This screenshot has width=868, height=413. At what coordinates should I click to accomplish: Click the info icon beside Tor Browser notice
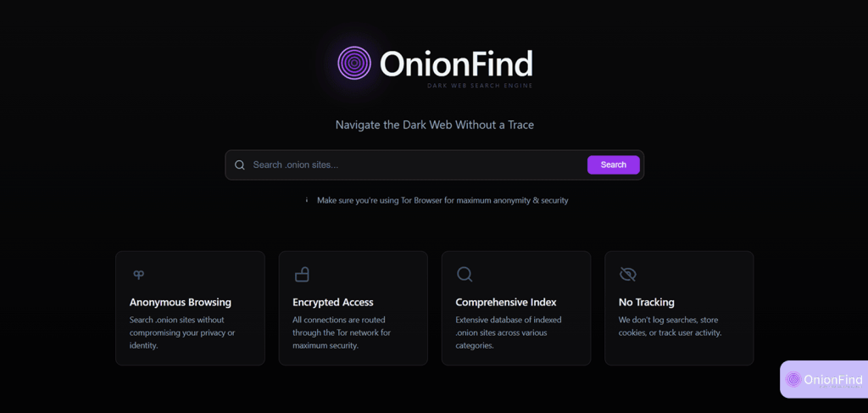[x=307, y=201]
